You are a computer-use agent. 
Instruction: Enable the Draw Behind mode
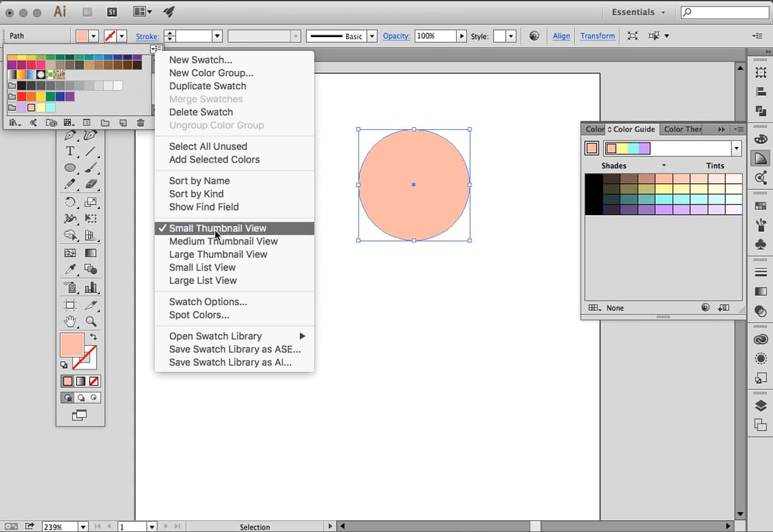[81, 398]
